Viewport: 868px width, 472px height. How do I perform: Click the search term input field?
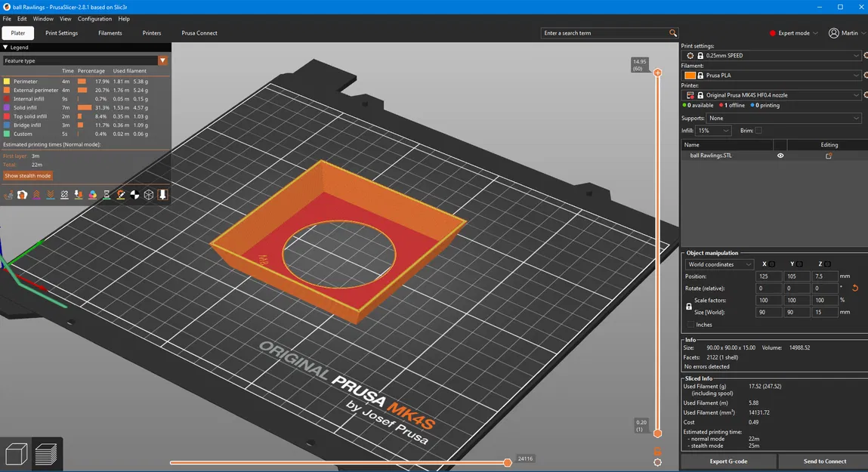(x=604, y=32)
